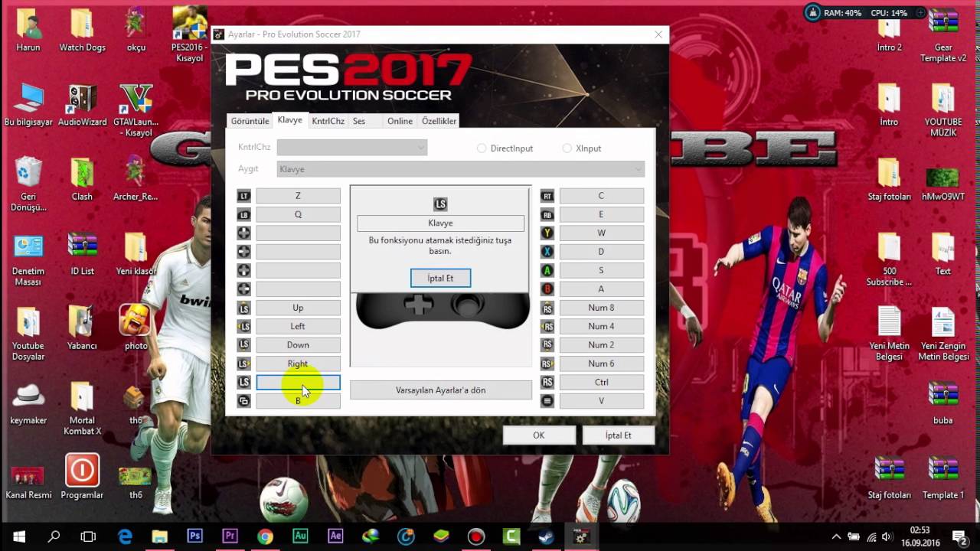The height and width of the screenshot is (551, 980).
Task: Switch to the KntrlChz tab
Action: (x=328, y=121)
